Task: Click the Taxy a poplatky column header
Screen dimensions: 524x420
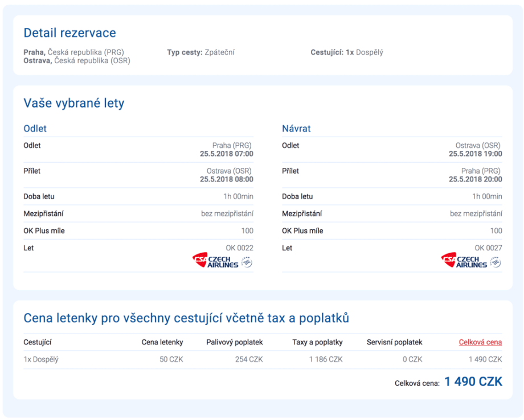Action: coord(317,342)
